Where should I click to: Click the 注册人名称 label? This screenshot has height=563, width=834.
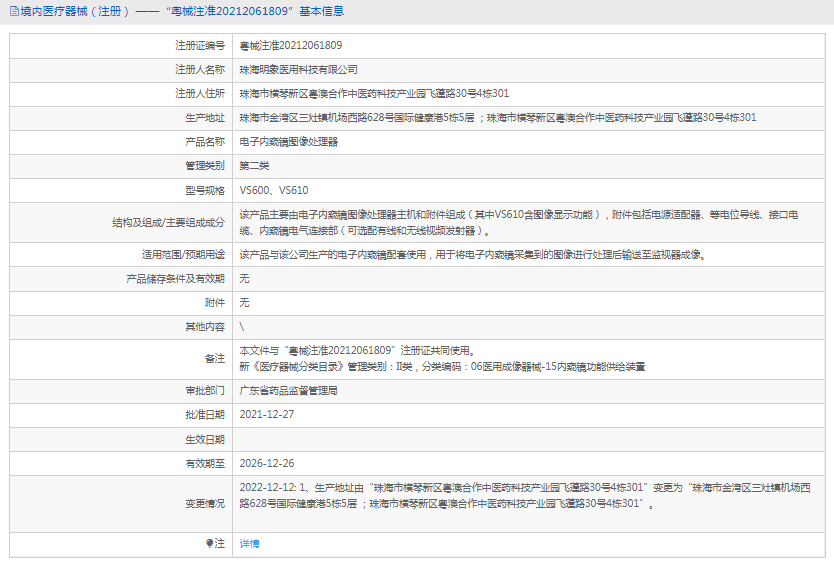coord(200,70)
